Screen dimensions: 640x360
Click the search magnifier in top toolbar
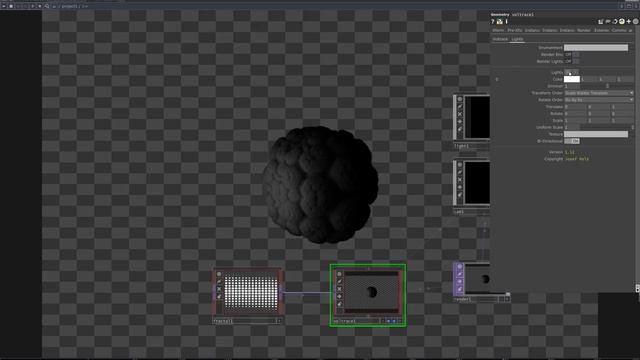[47, 6]
